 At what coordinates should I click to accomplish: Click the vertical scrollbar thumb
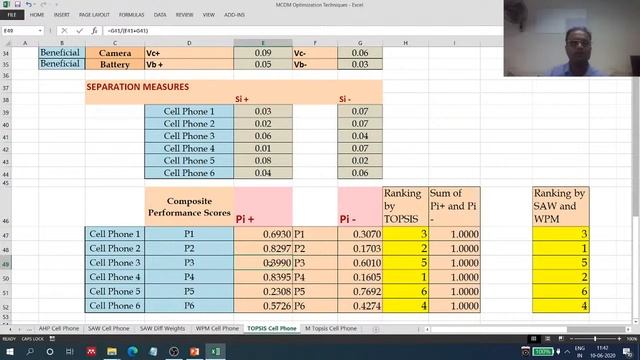[x=636, y=145]
